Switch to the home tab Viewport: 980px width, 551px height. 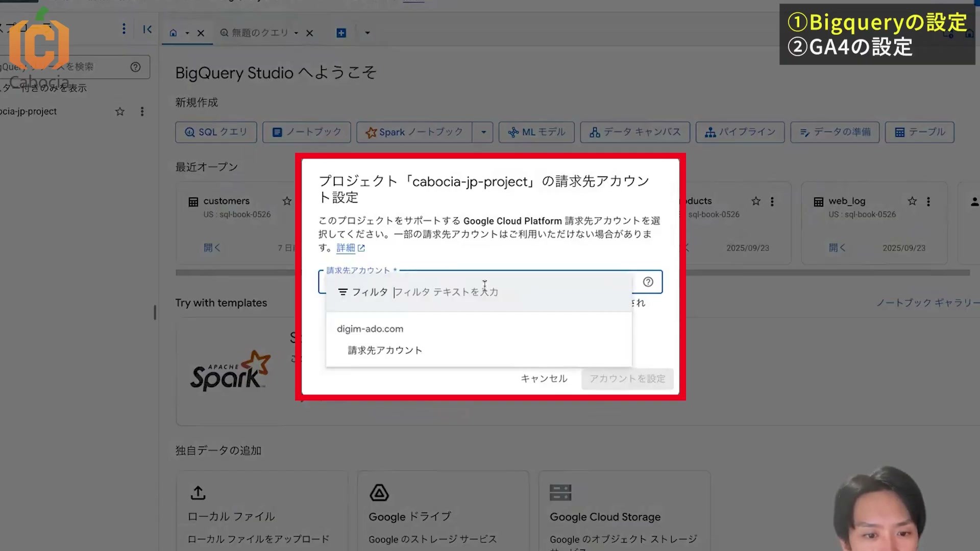(173, 33)
